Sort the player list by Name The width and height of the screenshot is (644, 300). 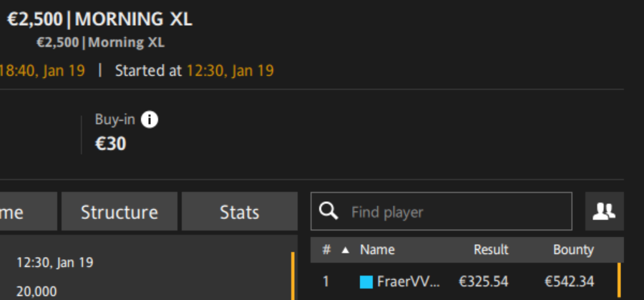point(377,250)
